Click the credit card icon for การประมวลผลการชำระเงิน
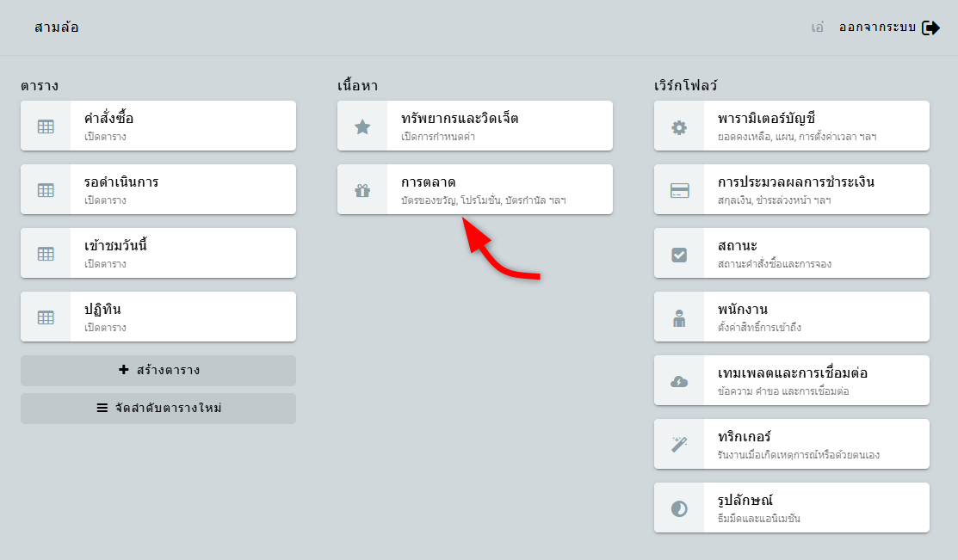This screenshot has width=958, height=560. pos(679,190)
